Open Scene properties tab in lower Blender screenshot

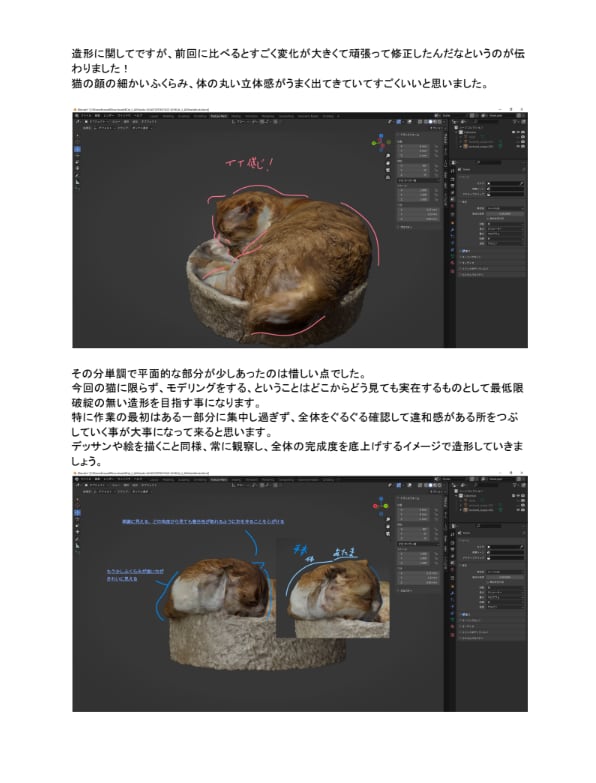click(452, 561)
